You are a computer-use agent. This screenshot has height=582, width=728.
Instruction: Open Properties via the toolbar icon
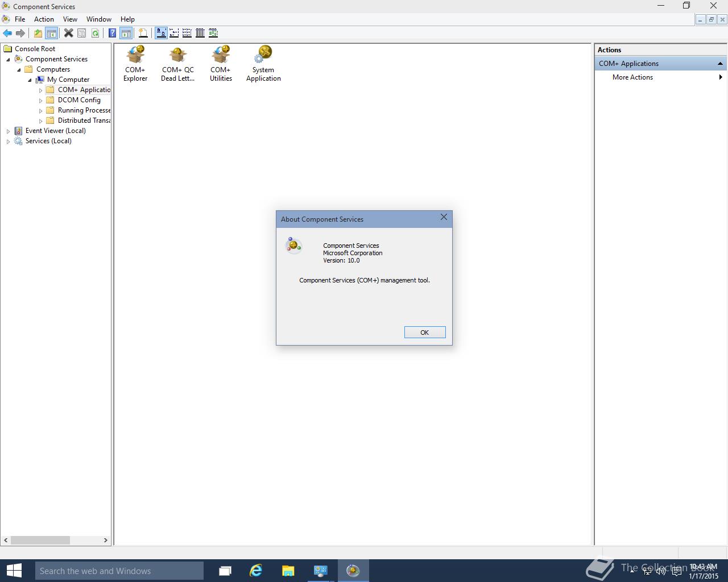point(82,33)
